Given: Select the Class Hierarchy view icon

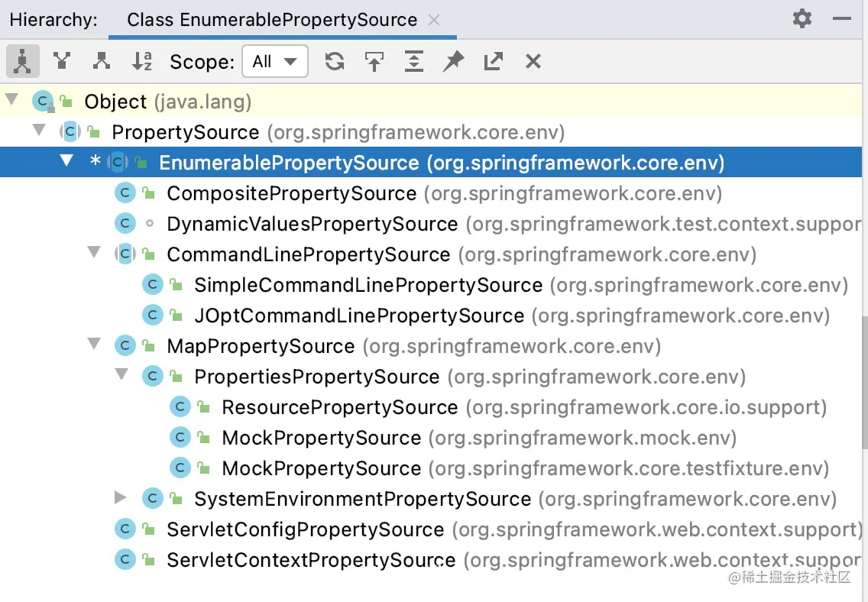Looking at the screenshot, I should [23, 61].
